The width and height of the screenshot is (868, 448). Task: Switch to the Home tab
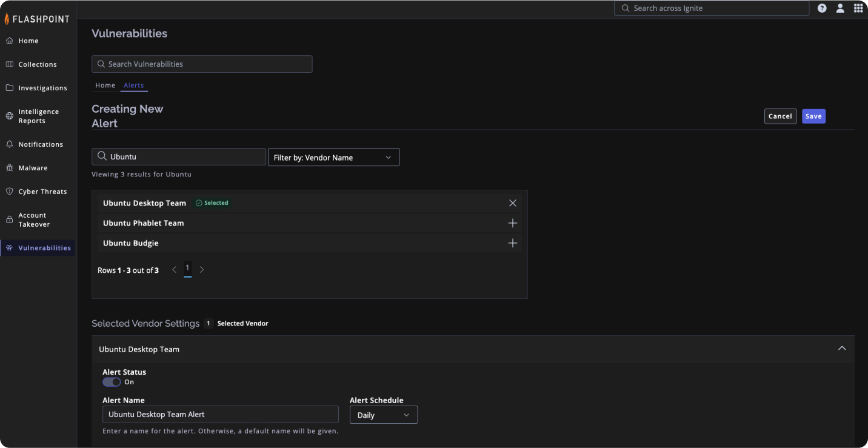pyautogui.click(x=105, y=85)
